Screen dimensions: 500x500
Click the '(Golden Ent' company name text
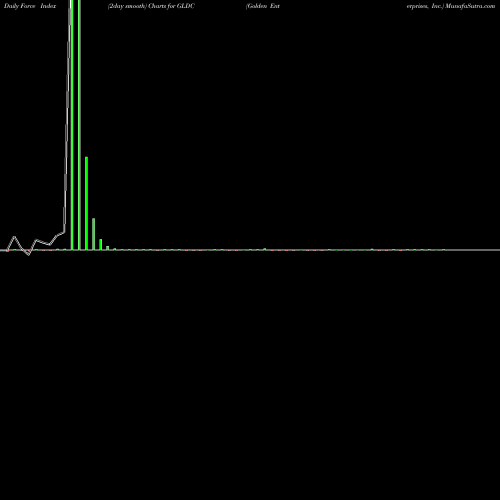pyautogui.click(x=263, y=6)
